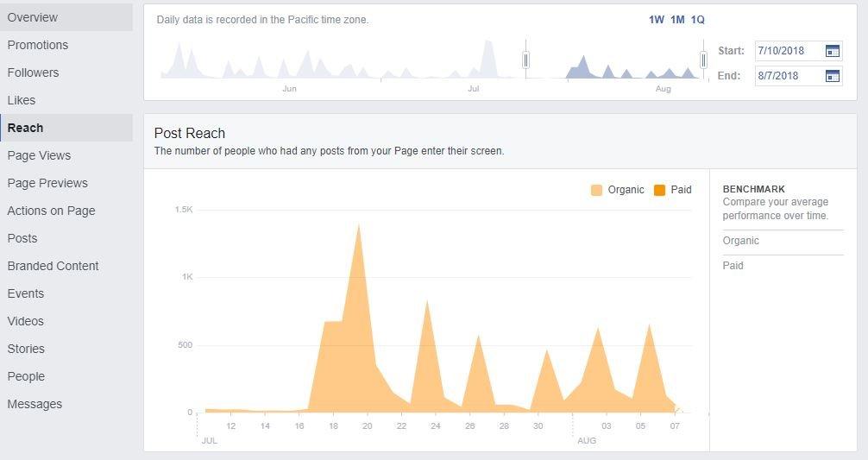
Task: Select the 1Q time range
Action: (698, 20)
